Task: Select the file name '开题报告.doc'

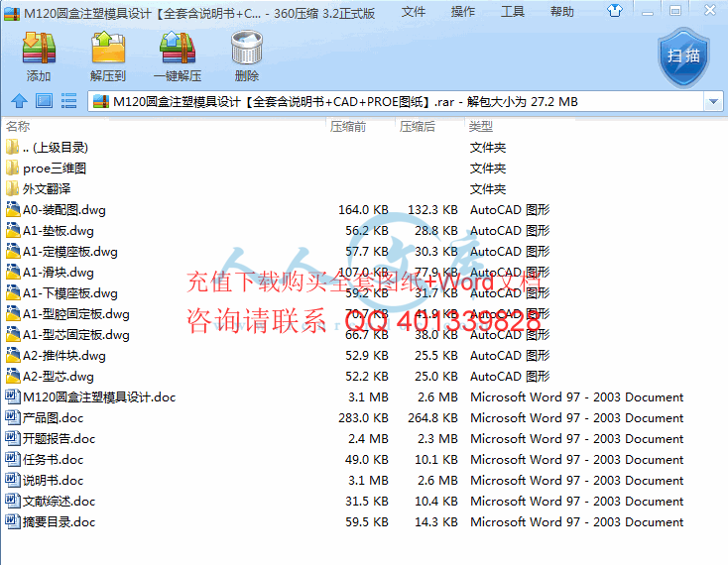Action: coord(59,439)
